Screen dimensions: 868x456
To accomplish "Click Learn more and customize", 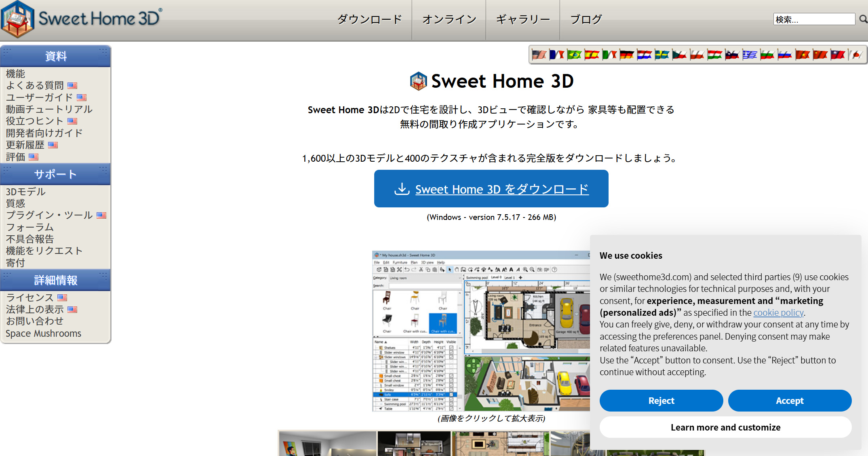I will 725,427.
